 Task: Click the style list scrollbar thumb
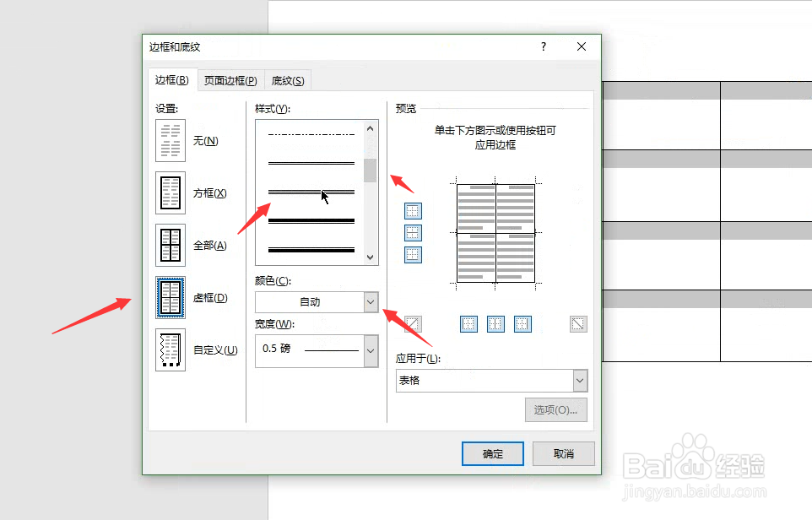(x=371, y=171)
